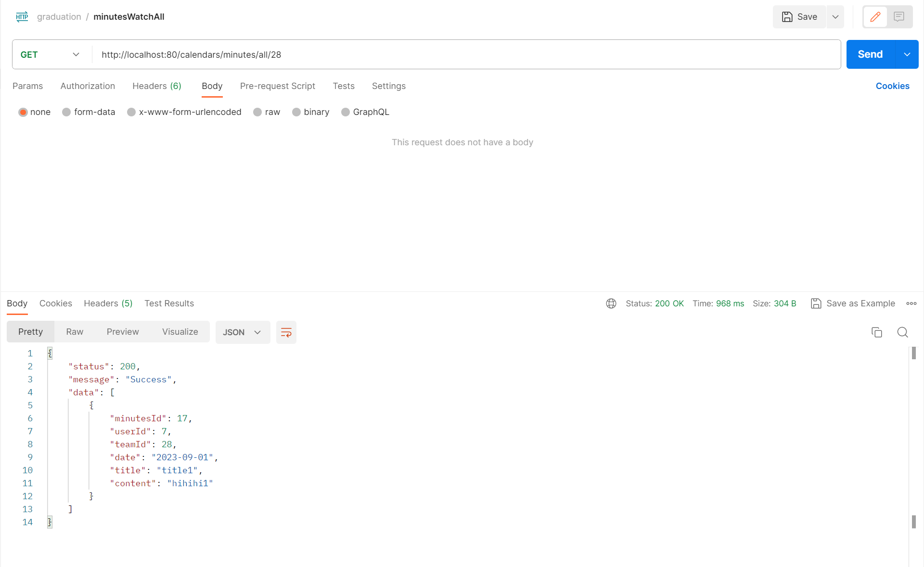Open the Save options dropdown arrow
924x567 pixels.
835,17
